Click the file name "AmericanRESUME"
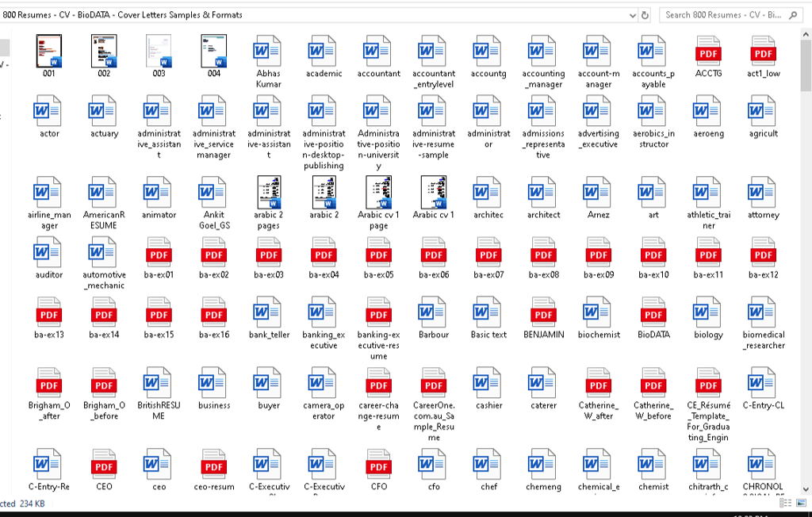Screen dimensions: 812x517 click(x=104, y=220)
